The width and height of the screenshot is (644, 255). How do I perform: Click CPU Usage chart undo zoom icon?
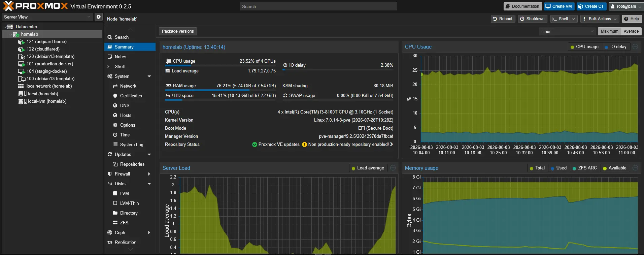pos(635,47)
